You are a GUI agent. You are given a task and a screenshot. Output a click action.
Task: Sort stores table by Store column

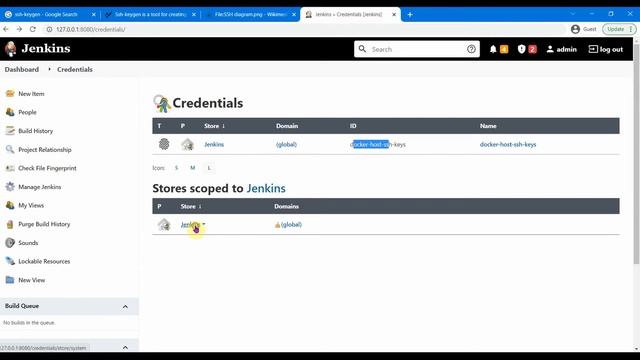(191, 206)
